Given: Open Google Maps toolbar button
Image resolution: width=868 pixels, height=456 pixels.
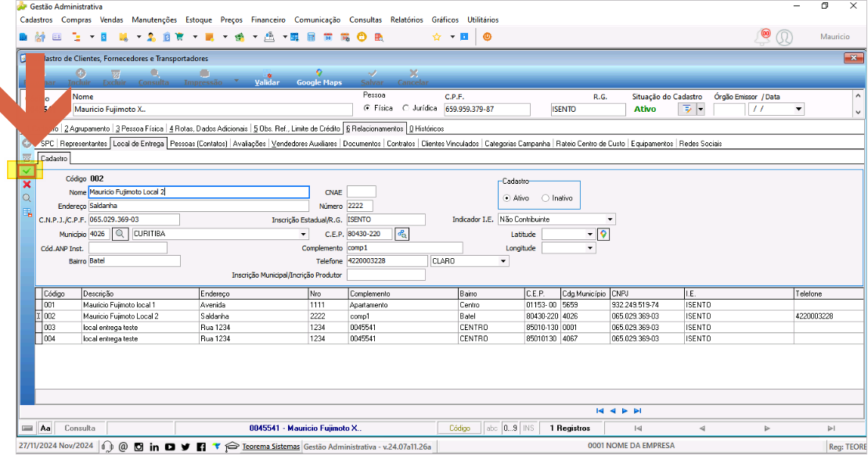Looking at the screenshot, I should (x=319, y=78).
